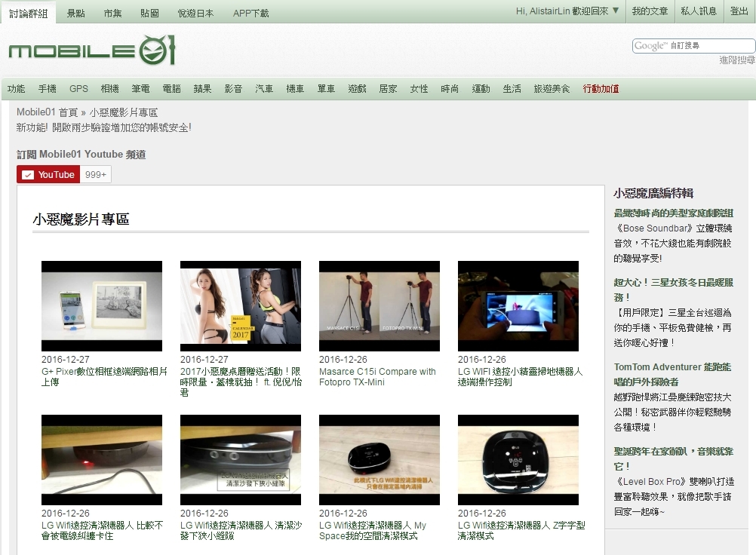Open the LG robot My Space thumbnail
Image resolution: width=756 pixels, height=555 pixels.
tap(380, 460)
